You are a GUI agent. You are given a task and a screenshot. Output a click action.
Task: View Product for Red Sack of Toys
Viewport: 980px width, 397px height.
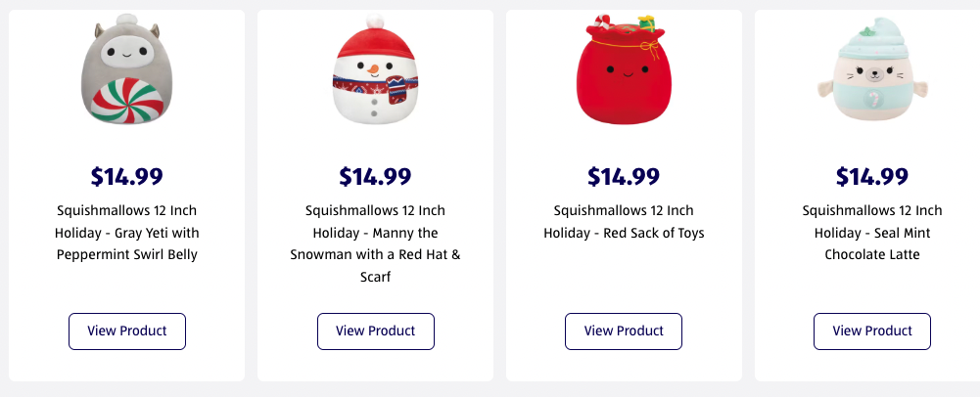(624, 331)
